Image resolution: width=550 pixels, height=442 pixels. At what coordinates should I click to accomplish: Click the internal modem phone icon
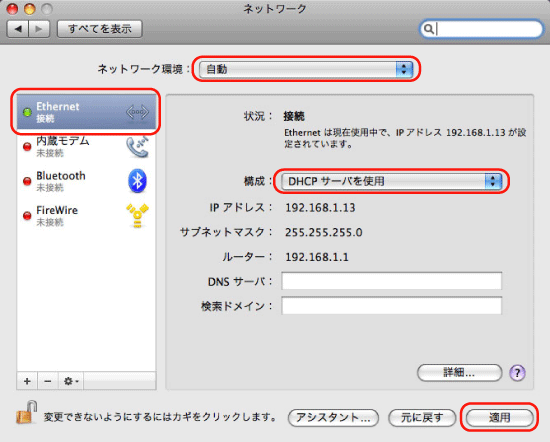138,147
